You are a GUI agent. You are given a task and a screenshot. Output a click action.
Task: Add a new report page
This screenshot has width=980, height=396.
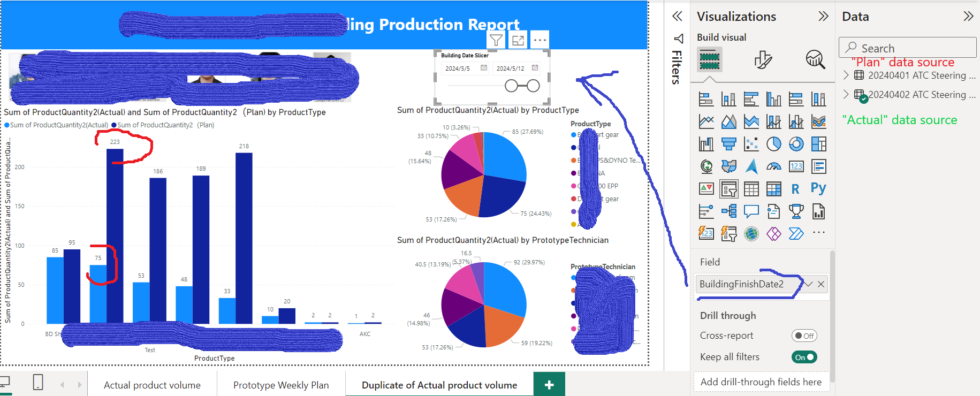tap(549, 384)
